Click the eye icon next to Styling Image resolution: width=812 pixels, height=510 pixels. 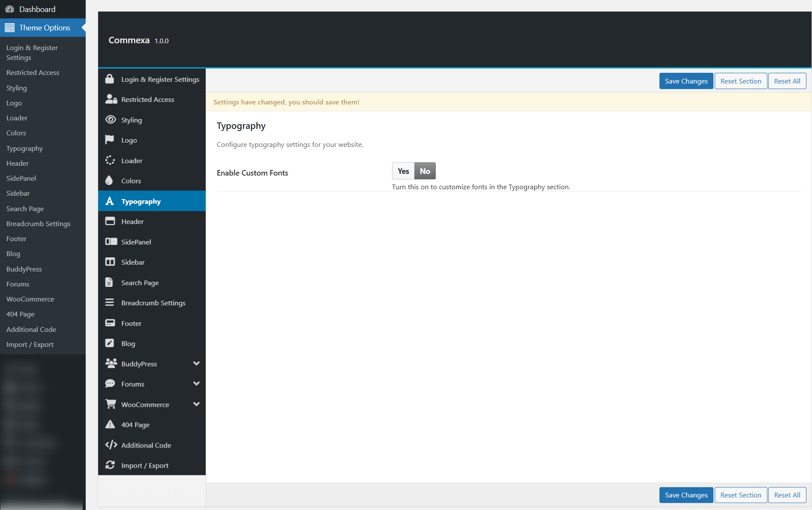[111, 119]
